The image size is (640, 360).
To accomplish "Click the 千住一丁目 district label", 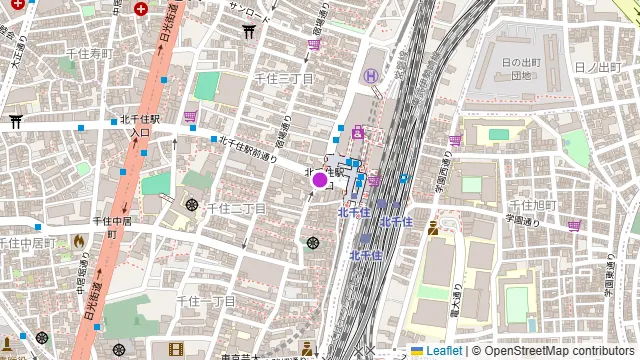I will pyautogui.click(x=206, y=301).
